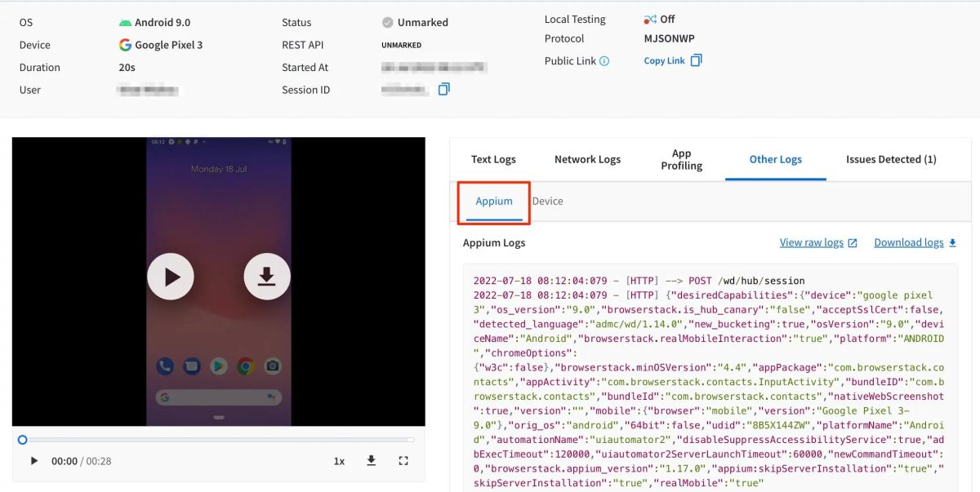Viewport: 980px width, 492px height.
Task: Select the Other Logs tab
Action: click(x=776, y=159)
